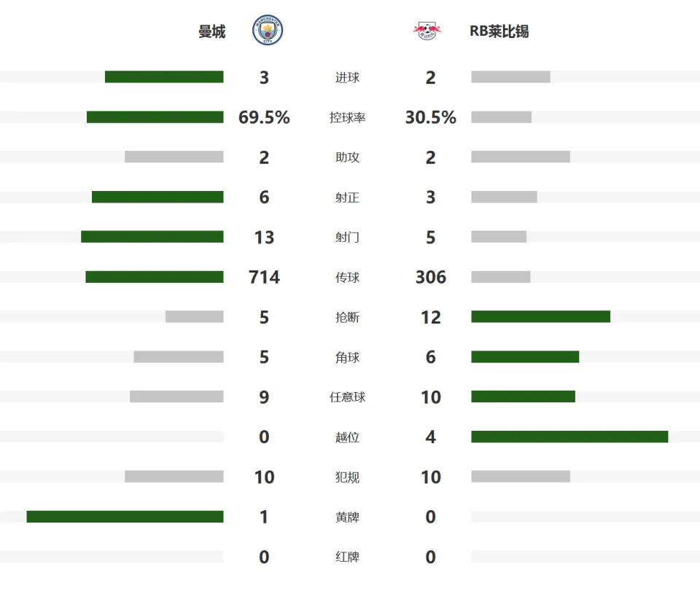Click the 任意球 free kicks label
Viewport: 700px width, 594px height.
coord(347,396)
